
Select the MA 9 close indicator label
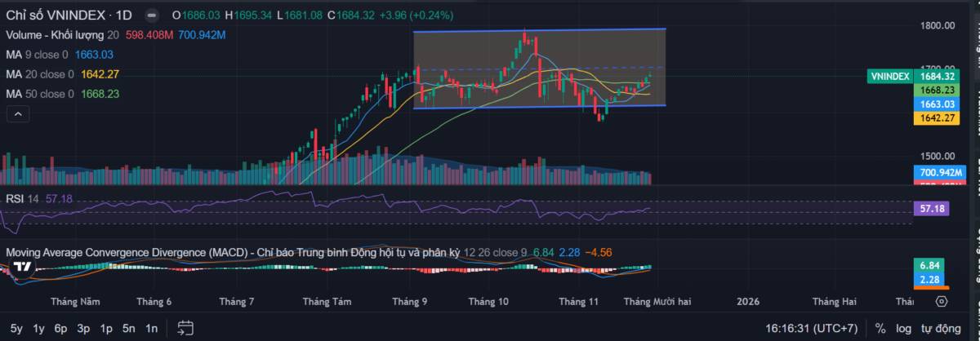point(38,55)
